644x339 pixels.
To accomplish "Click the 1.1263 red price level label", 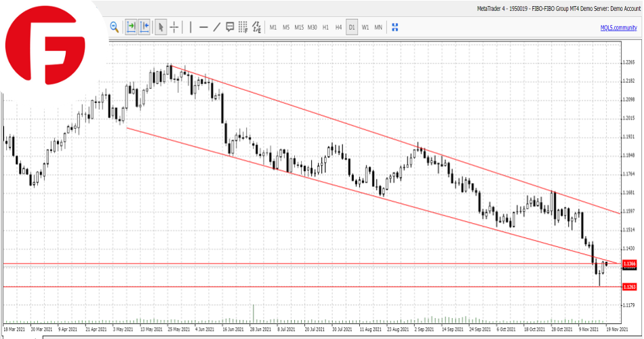I will pyautogui.click(x=628, y=287).
